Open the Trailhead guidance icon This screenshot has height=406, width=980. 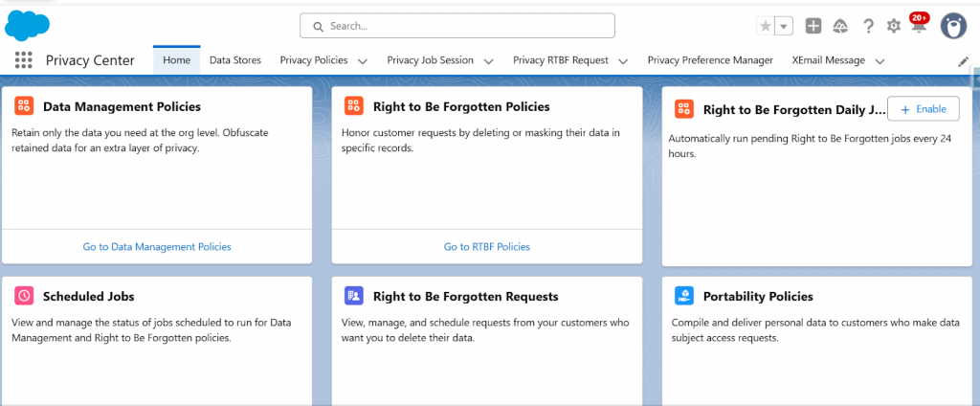[x=840, y=27]
